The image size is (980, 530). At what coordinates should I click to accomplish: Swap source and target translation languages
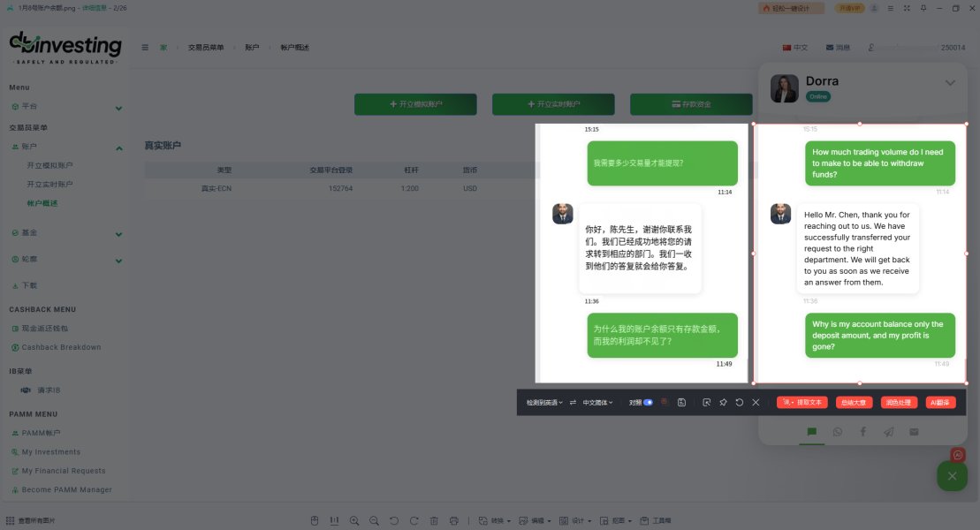pyautogui.click(x=573, y=403)
